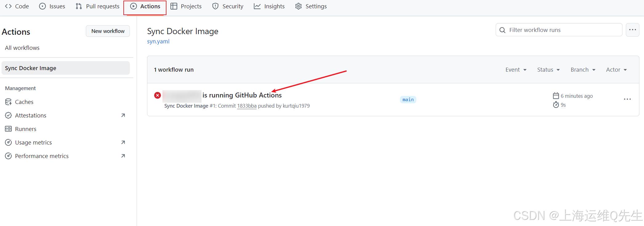Click the search magnifier icon

(x=502, y=30)
